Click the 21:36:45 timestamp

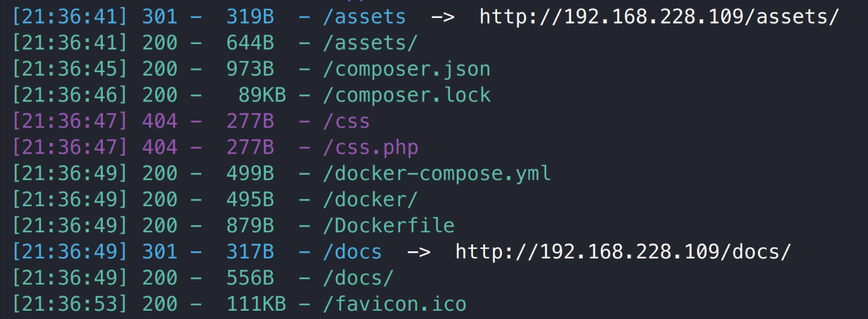(x=69, y=69)
